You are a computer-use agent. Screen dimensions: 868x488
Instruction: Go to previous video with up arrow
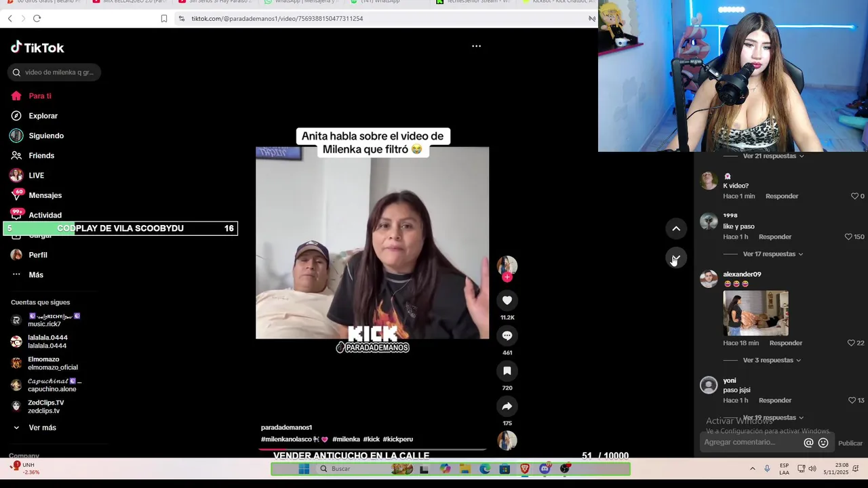coord(676,228)
